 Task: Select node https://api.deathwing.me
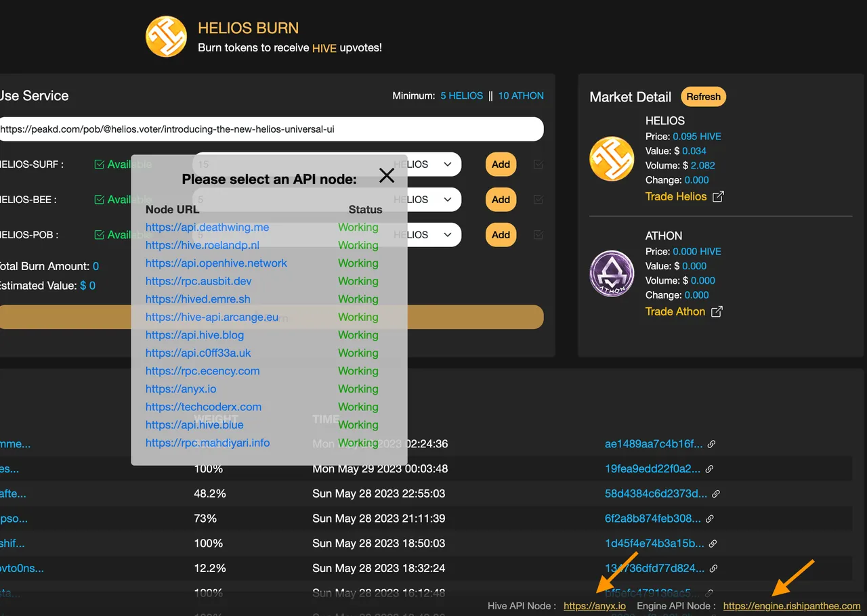(x=207, y=227)
